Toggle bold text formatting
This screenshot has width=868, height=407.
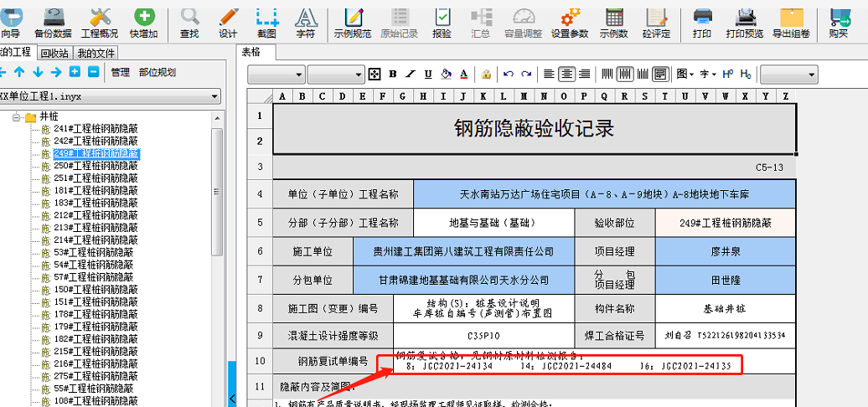(x=392, y=74)
